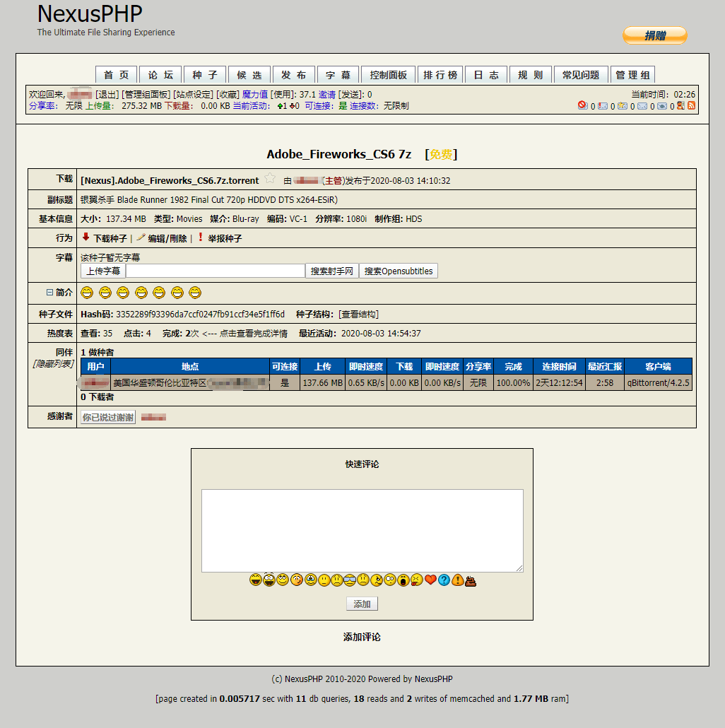The width and height of the screenshot is (725, 728).
Task: Insert the blue question mark emoticon
Action: pyautogui.click(x=444, y=580)
